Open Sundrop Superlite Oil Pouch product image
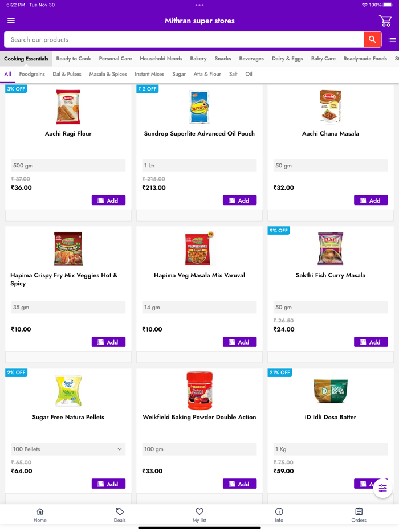This screenshot has height=532, width=399. pos(199,107)
